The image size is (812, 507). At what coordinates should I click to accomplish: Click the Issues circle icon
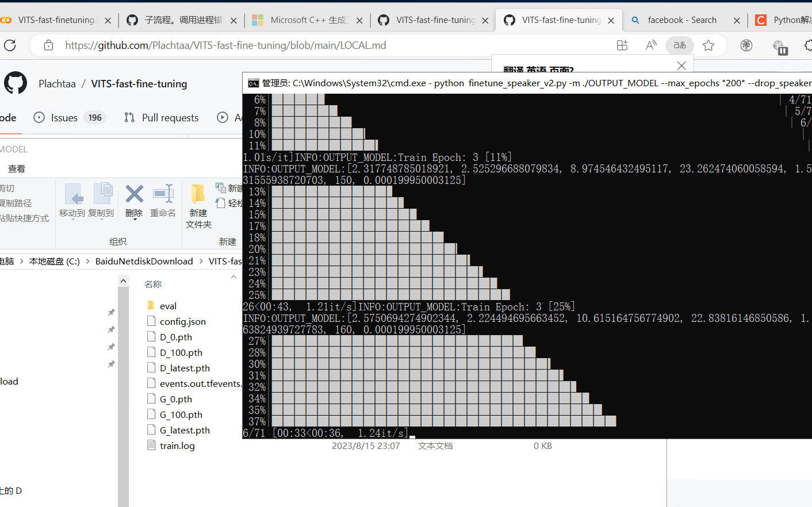click(39, 117)
